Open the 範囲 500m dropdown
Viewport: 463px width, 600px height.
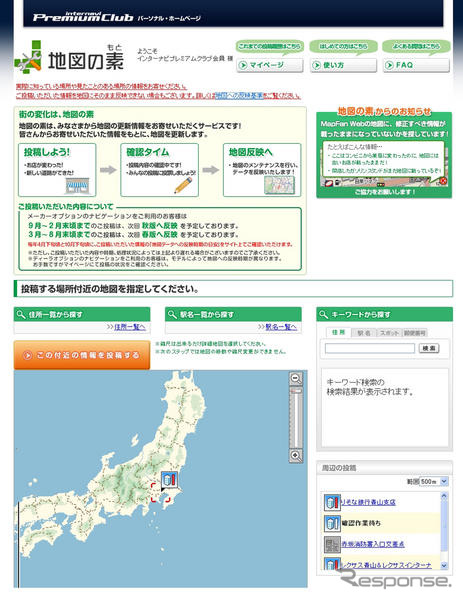pos(434,481)
